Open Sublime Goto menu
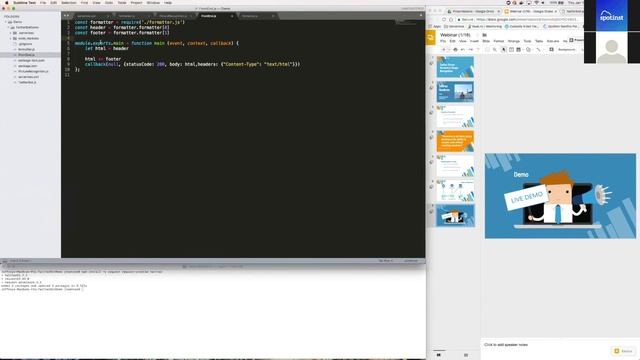 pos(109,3)
